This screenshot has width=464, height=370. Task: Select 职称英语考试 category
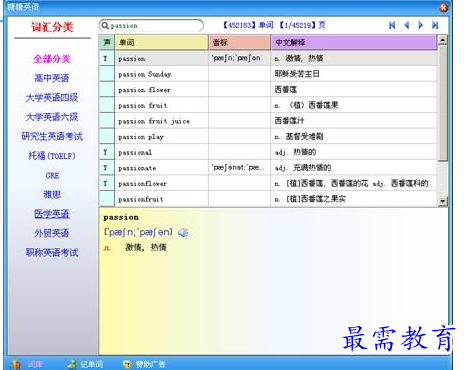[52, 252]
